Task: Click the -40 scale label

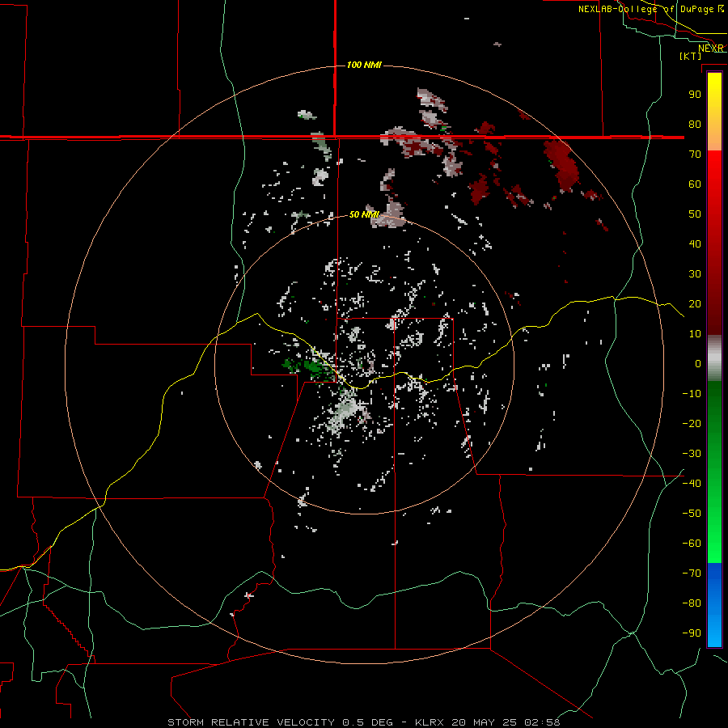Action: coord(692,484)
